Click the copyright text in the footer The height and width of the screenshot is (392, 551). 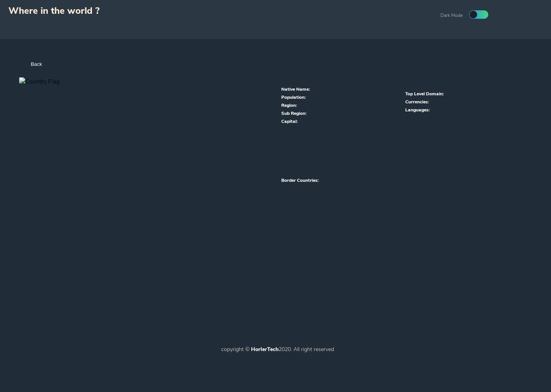click(234, 349)
